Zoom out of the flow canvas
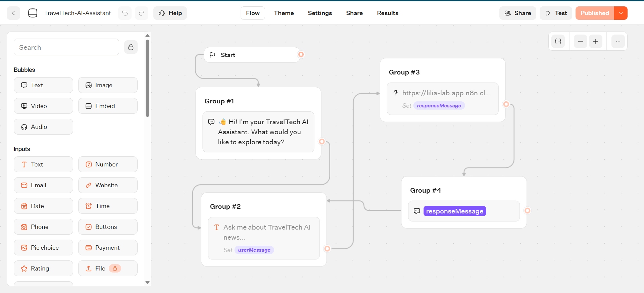The image size is (644, 293). [581, 41]
